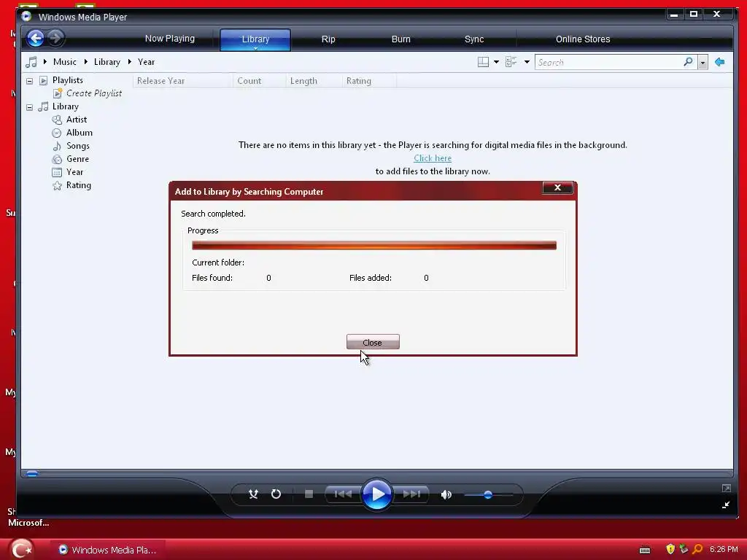
Task: Click the Album disc icon
Action: pos(57,133)
